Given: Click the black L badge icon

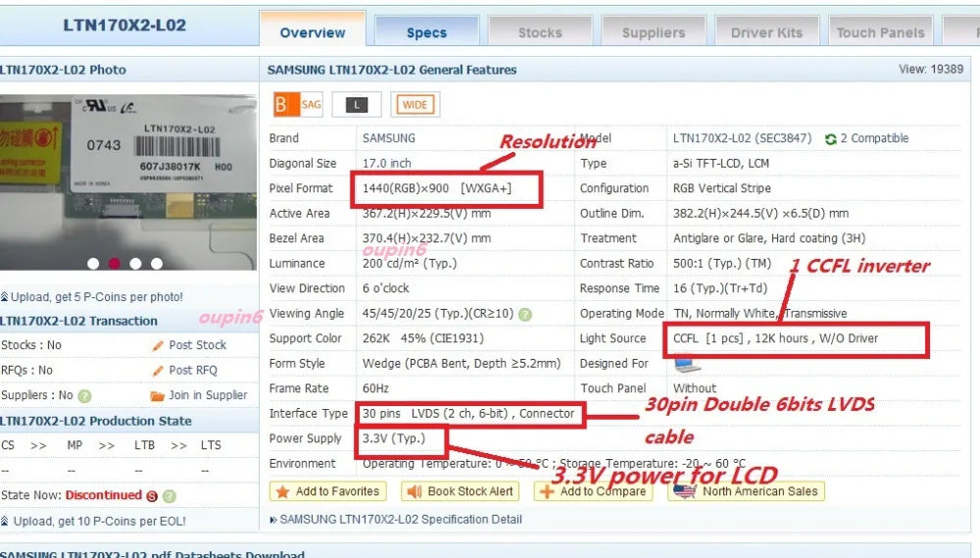Looking at the screenshot, I should pyautogui.click(x=357, y=105).
